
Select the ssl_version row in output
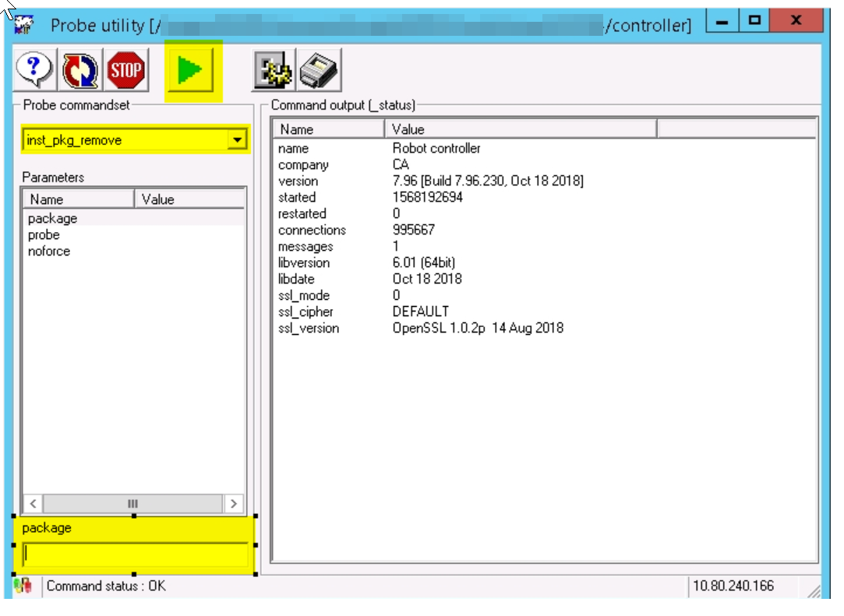click(x=309, y=329)
